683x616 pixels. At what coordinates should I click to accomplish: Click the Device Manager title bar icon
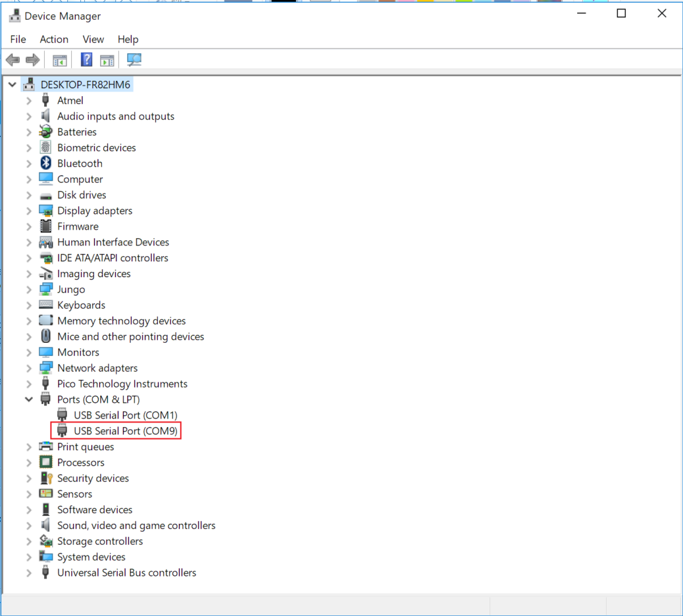pyautogui.click(x=14, y=16)
